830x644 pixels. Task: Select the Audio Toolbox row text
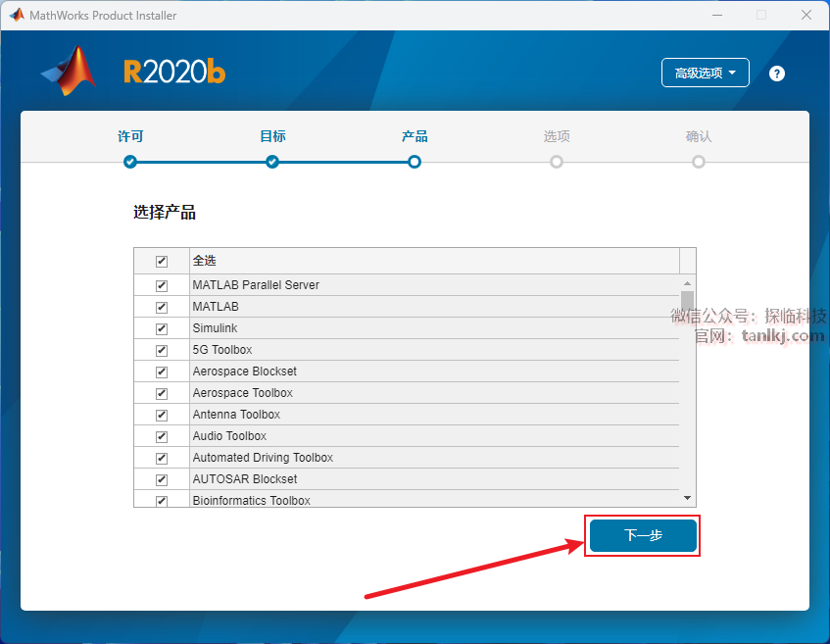[x=229, y=436]
